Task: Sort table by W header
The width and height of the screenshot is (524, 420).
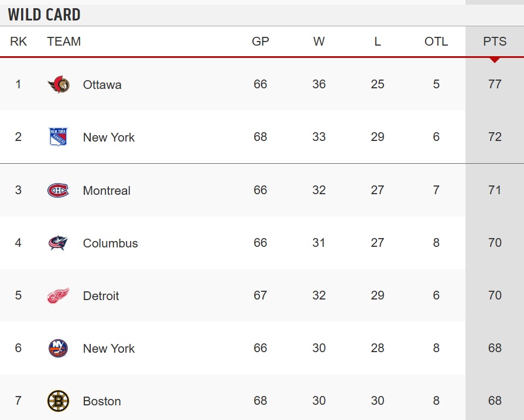Action: (x=319, y=42)
